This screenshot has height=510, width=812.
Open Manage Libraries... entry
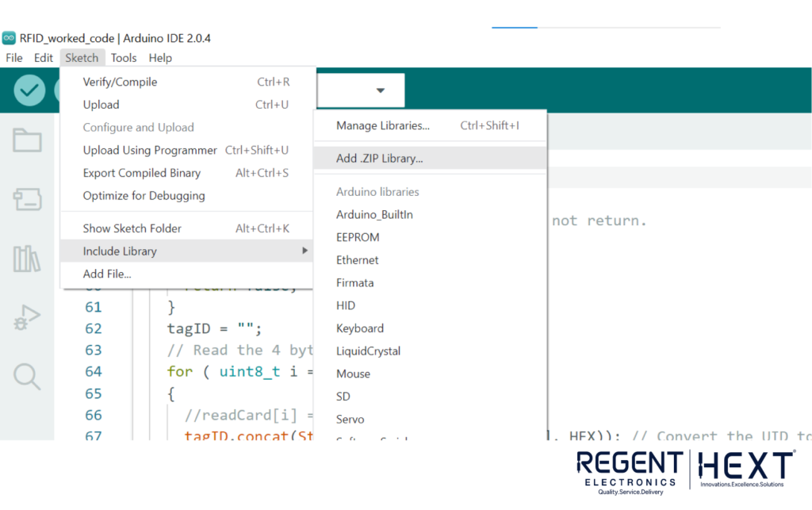[x=430, y=126]
